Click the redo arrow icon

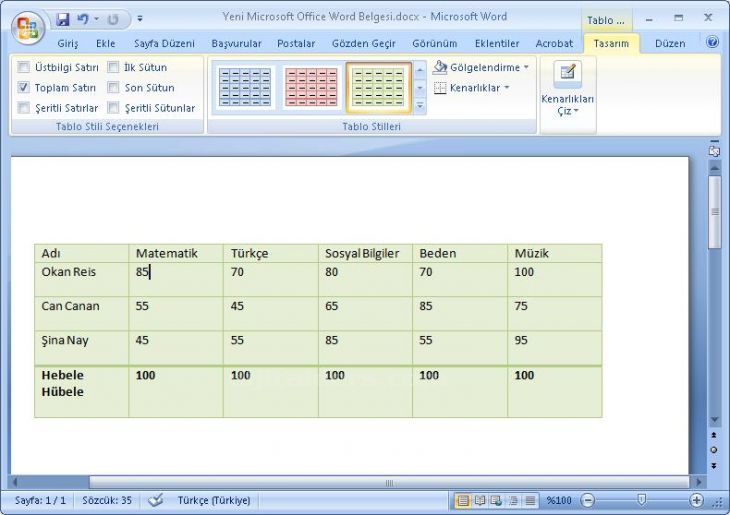[x=113, y=19]
